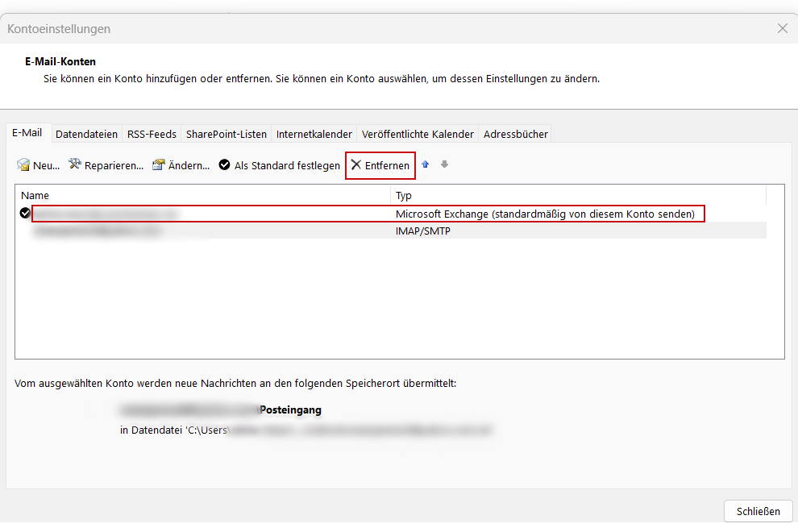
Task: Switch to the Datendateien tab
Action: 87,134
